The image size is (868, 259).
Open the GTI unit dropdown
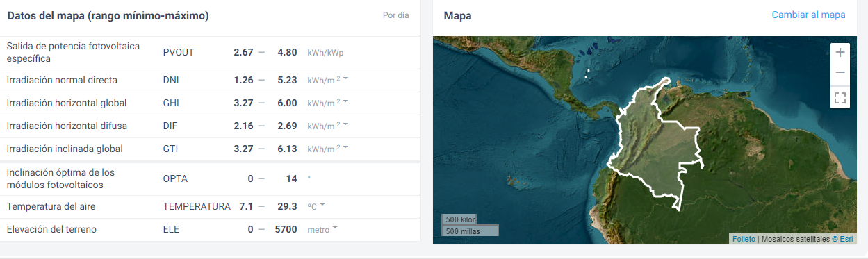[x=346, y=148]
